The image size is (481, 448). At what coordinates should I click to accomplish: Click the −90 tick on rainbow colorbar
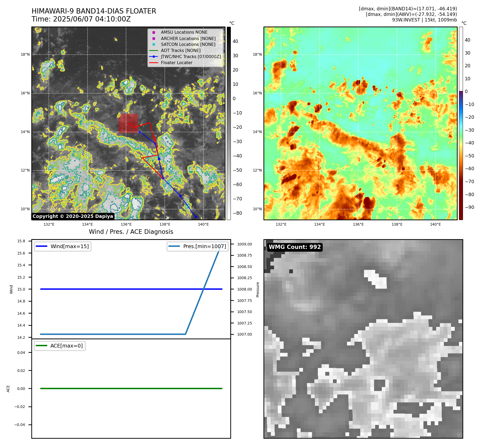[469, 207]
